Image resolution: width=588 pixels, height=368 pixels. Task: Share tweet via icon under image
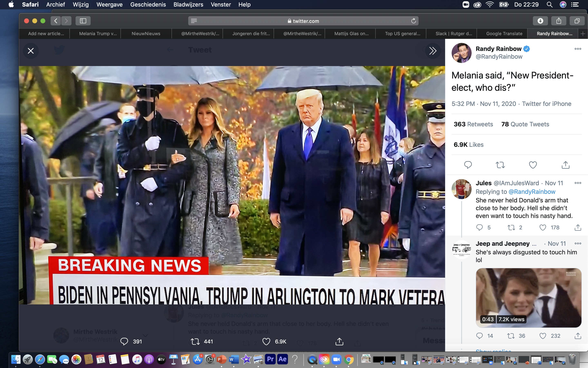pyautogui.click(x=339, y=341)
